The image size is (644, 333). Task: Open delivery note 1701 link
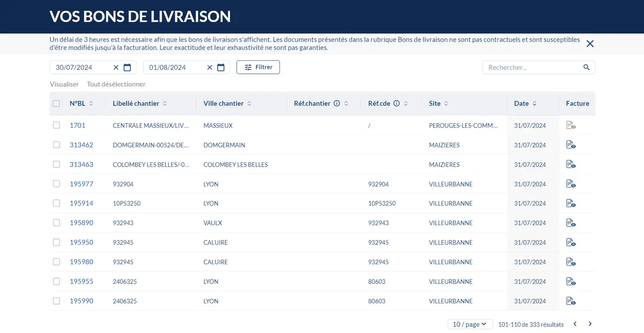click(x=77, y=125)
